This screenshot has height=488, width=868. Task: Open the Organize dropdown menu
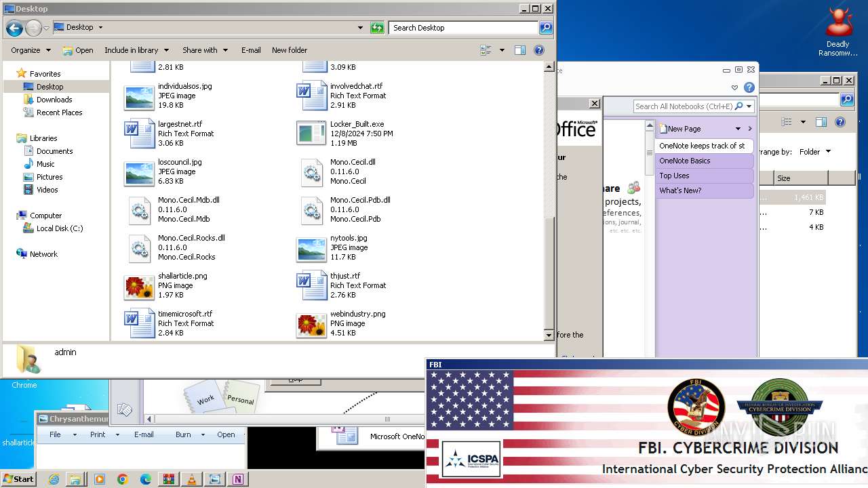[x=31, y=50]
